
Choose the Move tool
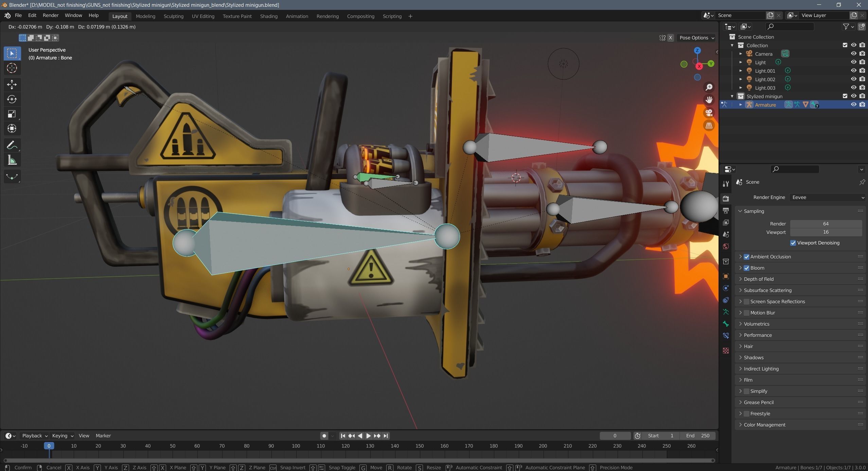(12, 84)
